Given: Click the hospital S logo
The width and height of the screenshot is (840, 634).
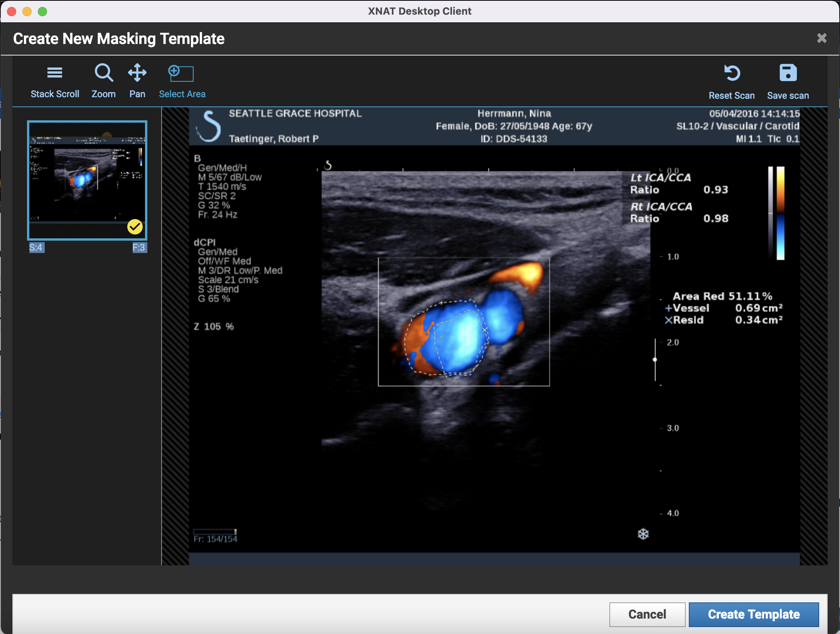Looking at the screenshot, I should click(x=209, y=126).
